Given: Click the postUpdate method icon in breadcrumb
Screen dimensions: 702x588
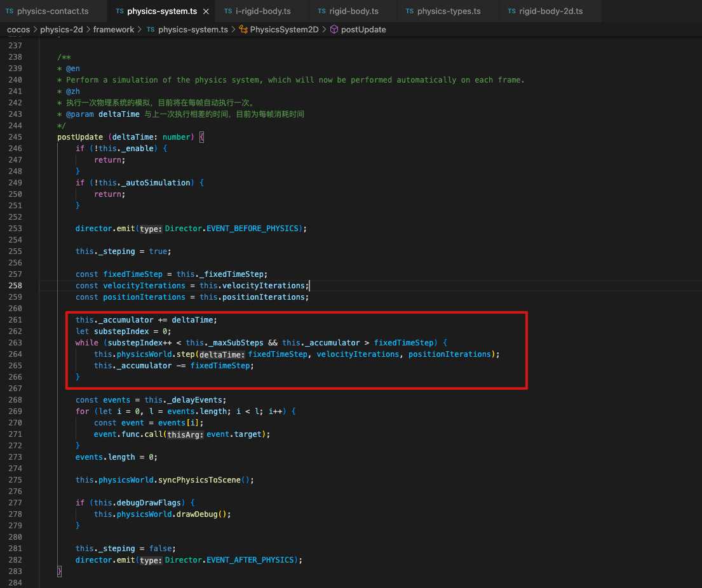Looking at the screenshot, I should click(334, 30).
